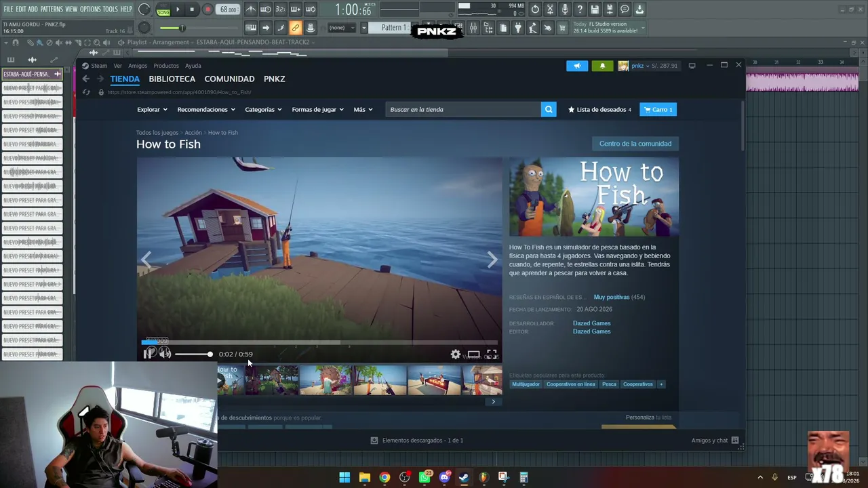Open the FL Studio mixer icon
The width and height of the screenshot is (868, 488).
tap(473, 28)
